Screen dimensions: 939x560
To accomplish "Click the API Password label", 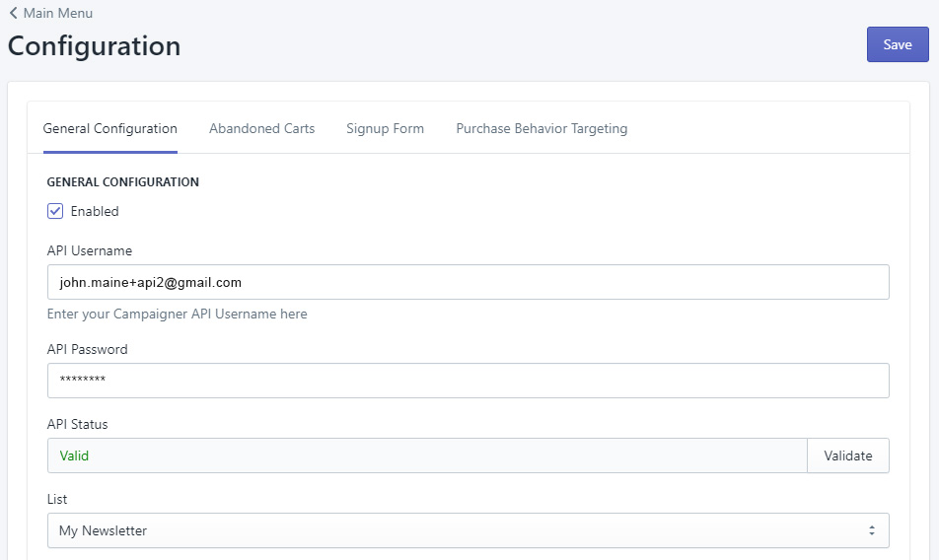I will pos(88,349).
